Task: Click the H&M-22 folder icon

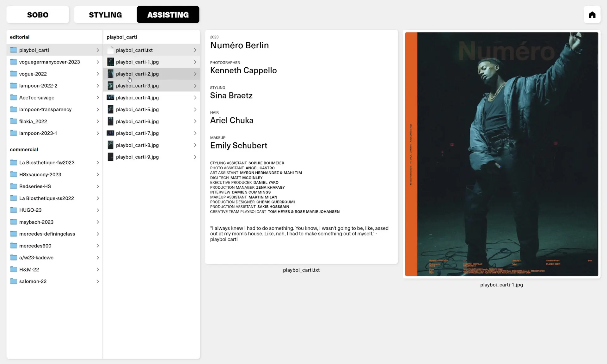Action: (x=14, y=270)
